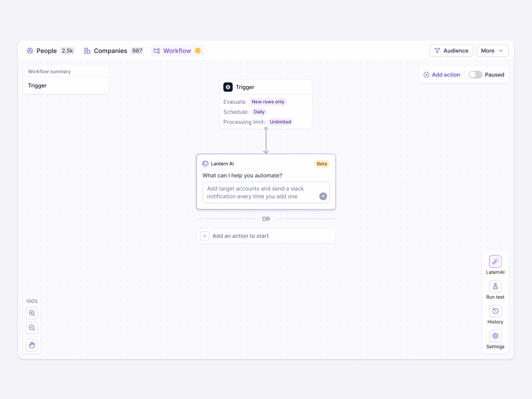
Task: Click the Beta badge
Action: click(x=322, y=164)
